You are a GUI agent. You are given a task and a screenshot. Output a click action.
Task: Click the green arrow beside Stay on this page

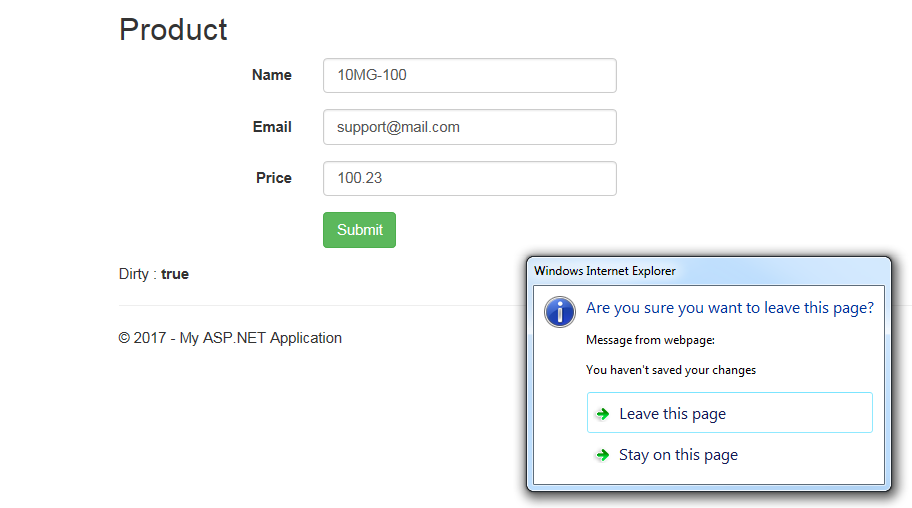[602, 455]
